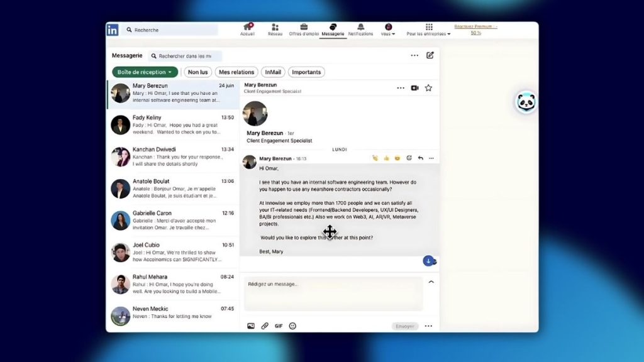This screenshot has width=644, height=362.
Task: Insert an emoji into the message
Action: pyautogui.click(x=292, y=326)
